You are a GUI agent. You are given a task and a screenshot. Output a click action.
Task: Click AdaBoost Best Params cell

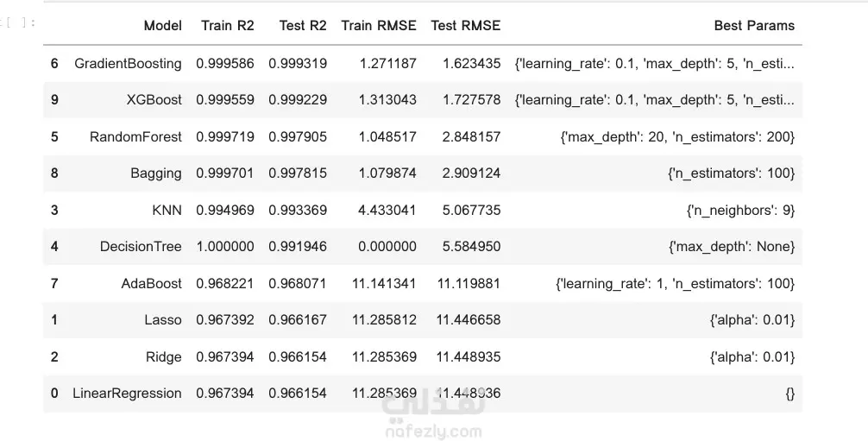click(676, 283)
